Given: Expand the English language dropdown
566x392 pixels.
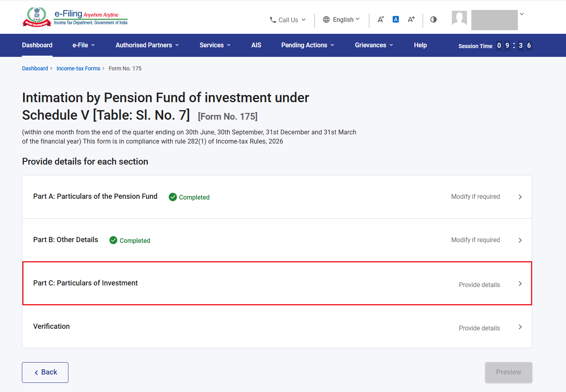Looking at the screenshot, I should tap(342, 19).
